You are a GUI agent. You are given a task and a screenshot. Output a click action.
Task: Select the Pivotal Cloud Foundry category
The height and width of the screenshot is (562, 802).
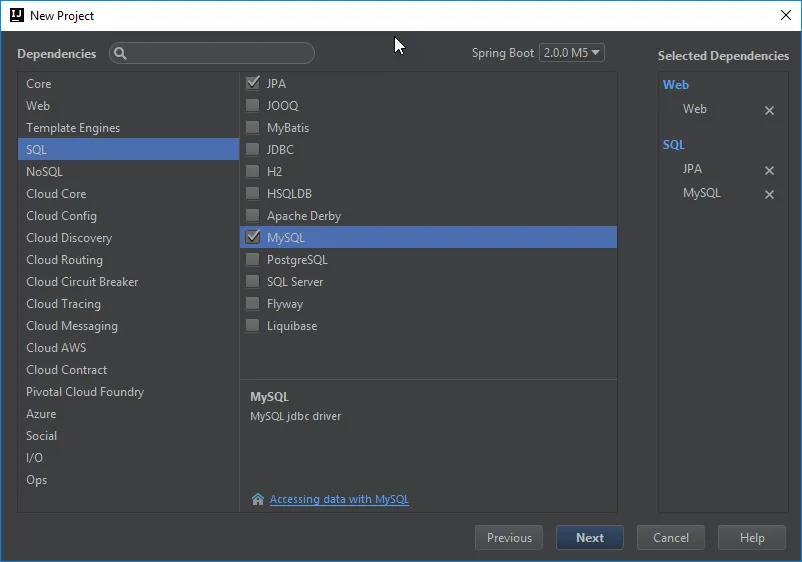(x=128, y=391)
